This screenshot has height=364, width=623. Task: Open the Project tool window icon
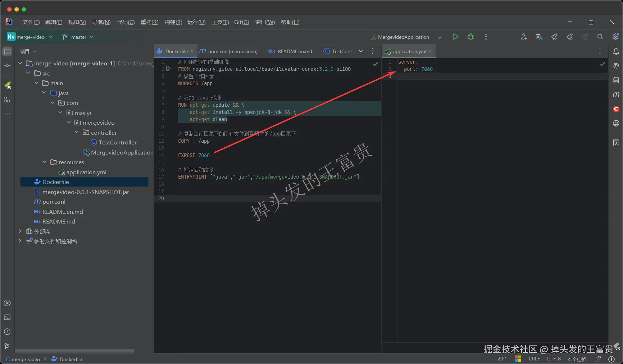(x=7, y=51)
